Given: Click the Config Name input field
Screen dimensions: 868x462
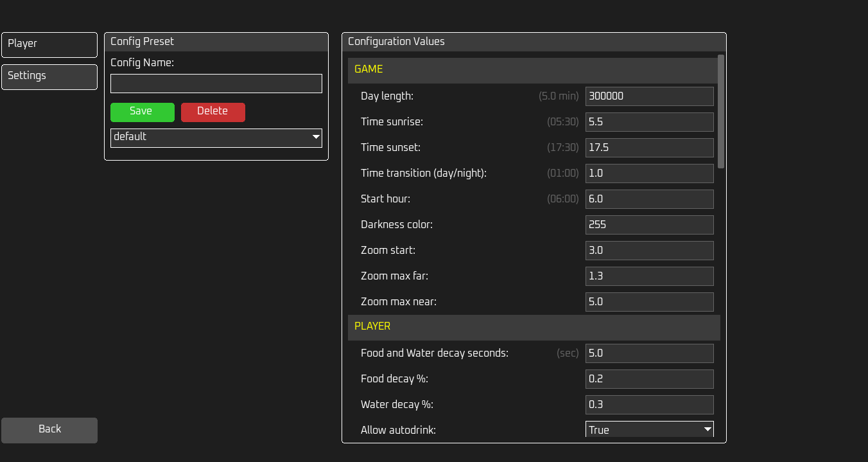Looking at the screenshot, I should 216,84.
